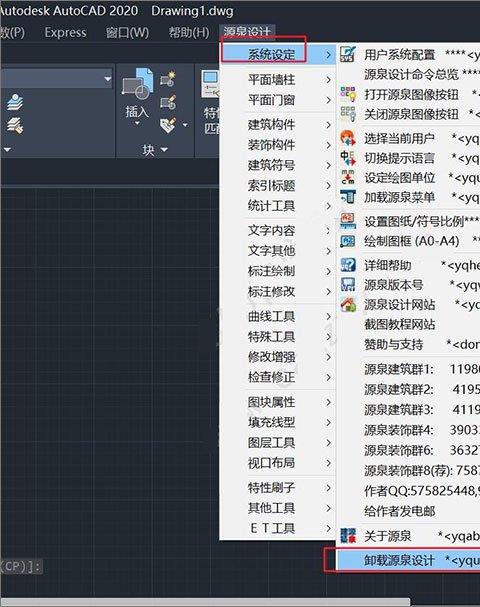Click the edit block icon with pencil
This screenshot has width=480, height=607.
click(168, 103)
